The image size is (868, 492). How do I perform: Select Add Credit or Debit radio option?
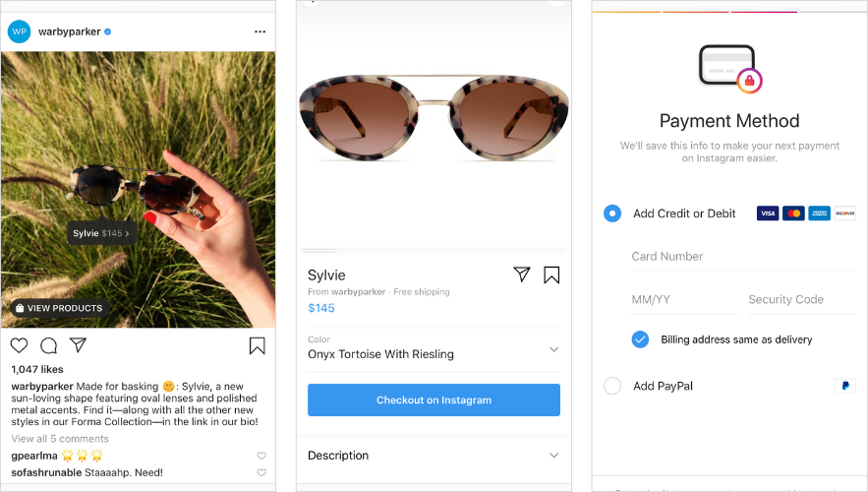click(612, 213)
